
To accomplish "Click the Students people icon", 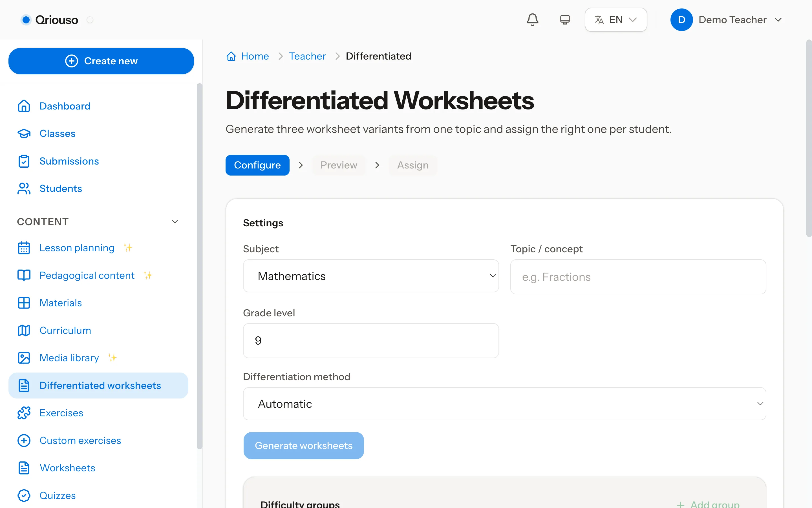I will [x=24, y=189].
